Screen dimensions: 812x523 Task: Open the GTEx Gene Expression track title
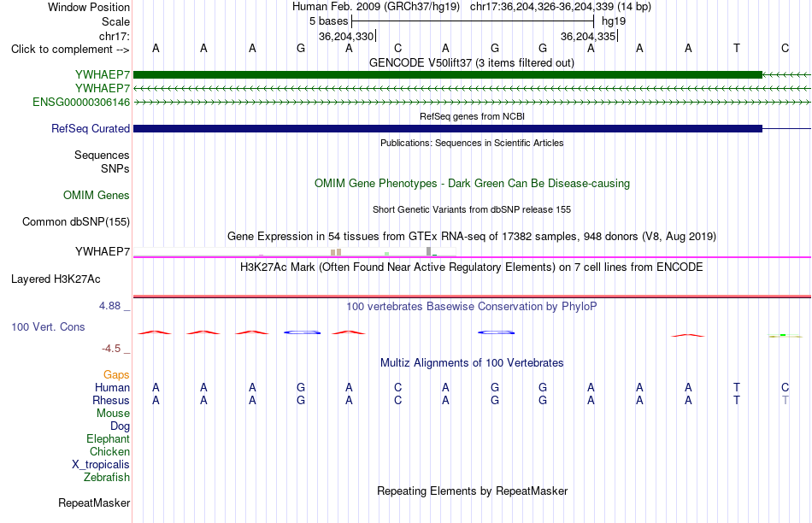(x=472, y=236)
